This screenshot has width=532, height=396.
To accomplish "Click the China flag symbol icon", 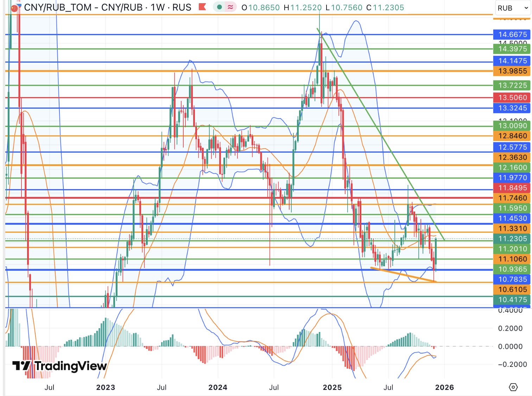I will [14, 8].
